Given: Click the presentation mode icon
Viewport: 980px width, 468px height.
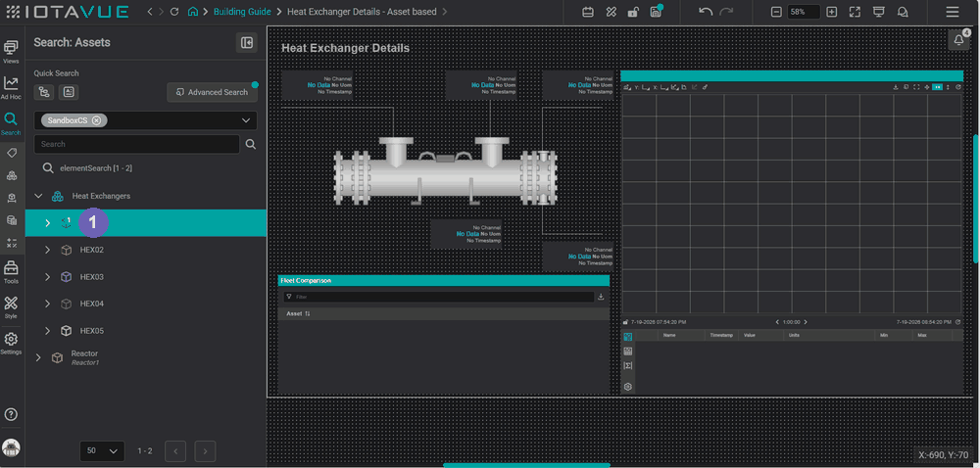Looking at the screenshot, I should [x=879, y=11].
